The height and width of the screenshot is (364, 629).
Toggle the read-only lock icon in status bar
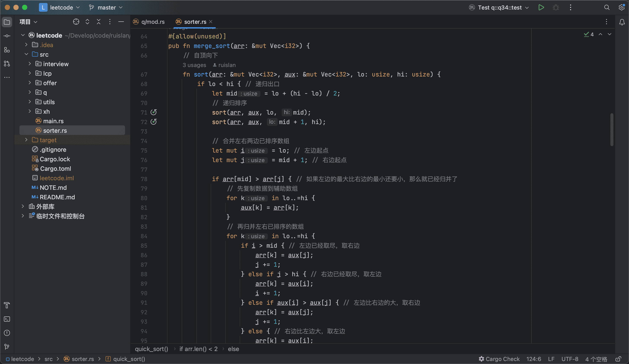click(x=618, y=359)
